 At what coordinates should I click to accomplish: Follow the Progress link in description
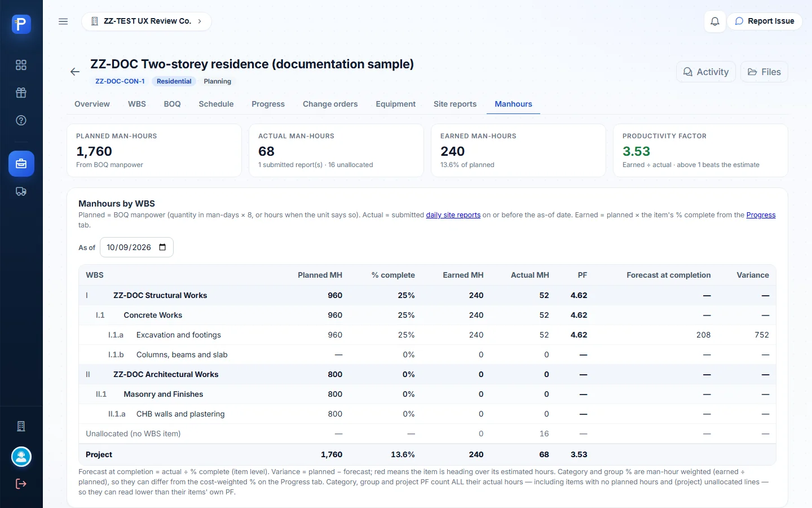(x=761, y=215)
